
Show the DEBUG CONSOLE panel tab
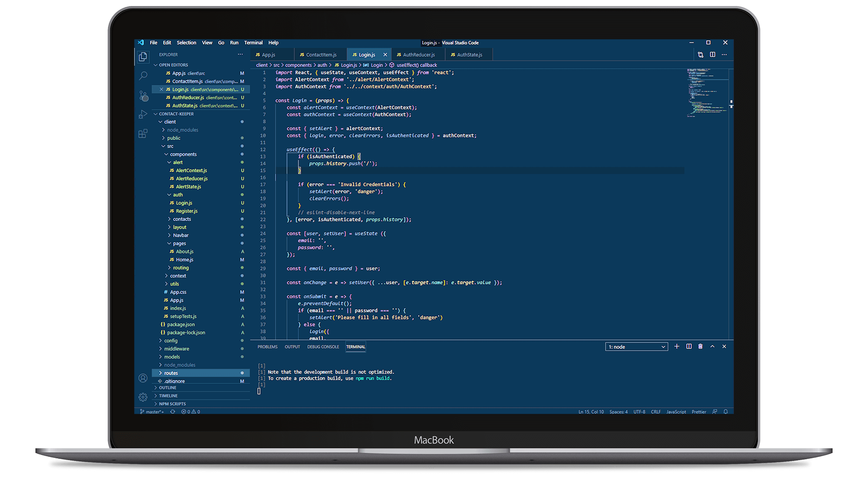click(x=323, y=347)
